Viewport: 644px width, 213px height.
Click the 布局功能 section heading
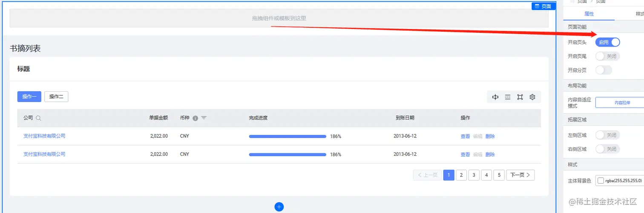(x=577, y=86)
